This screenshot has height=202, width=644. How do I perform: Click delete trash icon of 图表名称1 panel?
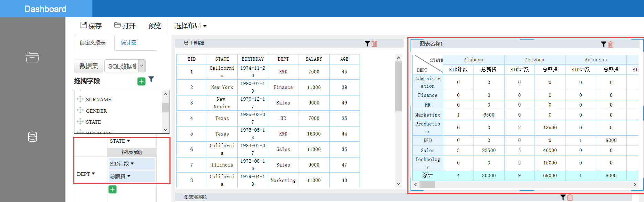[x=611, y=44]
